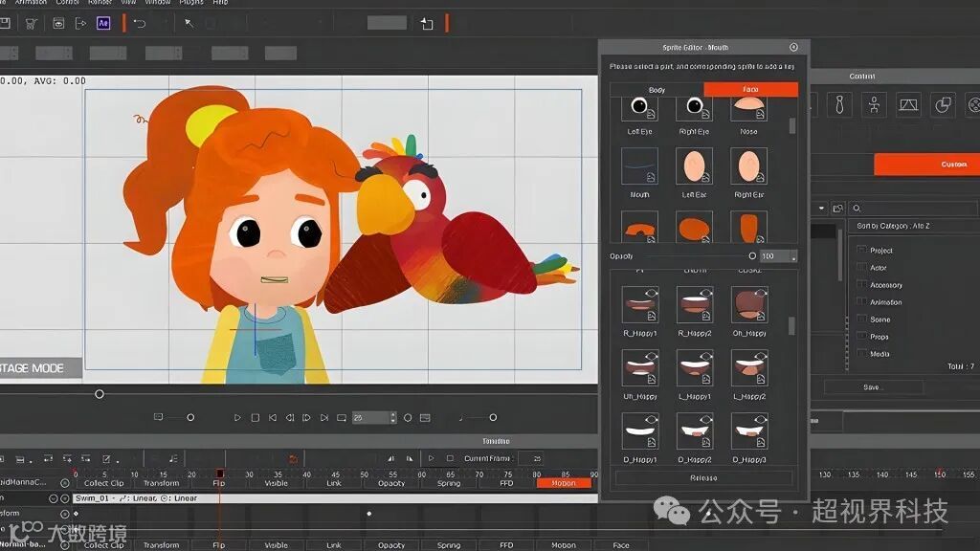Open the Window menu
Viewport: 980px width, 551px height.
158,3
